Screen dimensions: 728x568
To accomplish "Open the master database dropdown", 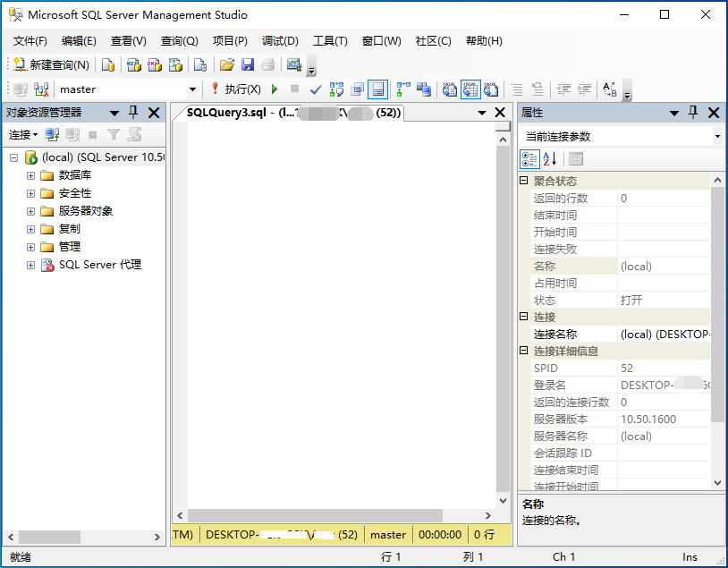I will 192,89.
